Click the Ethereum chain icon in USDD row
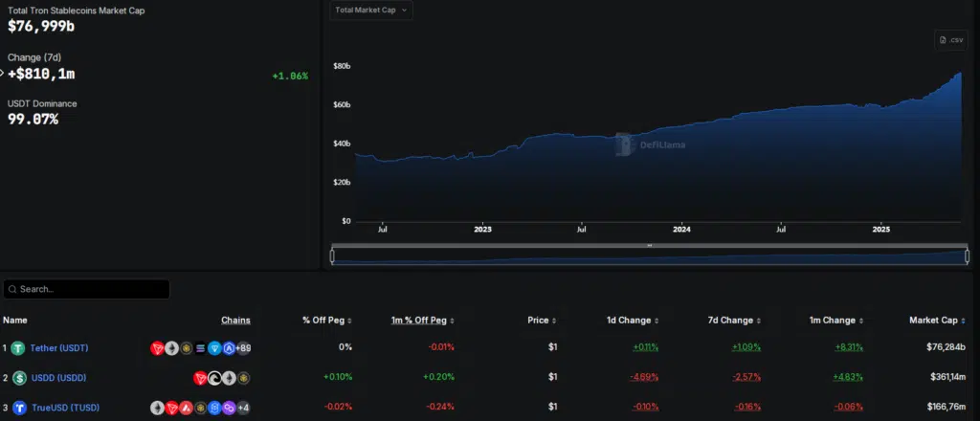980x421 pixels. click(229, 378)
